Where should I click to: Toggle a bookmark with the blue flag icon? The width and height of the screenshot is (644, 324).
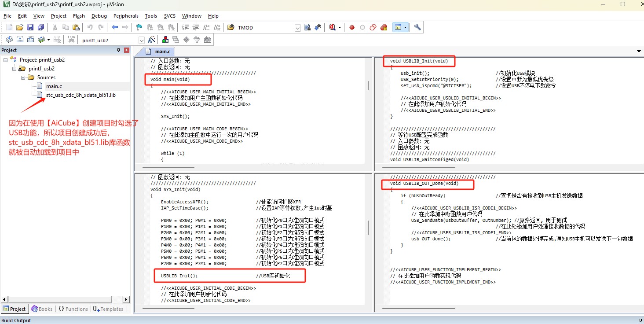point(139,27)
